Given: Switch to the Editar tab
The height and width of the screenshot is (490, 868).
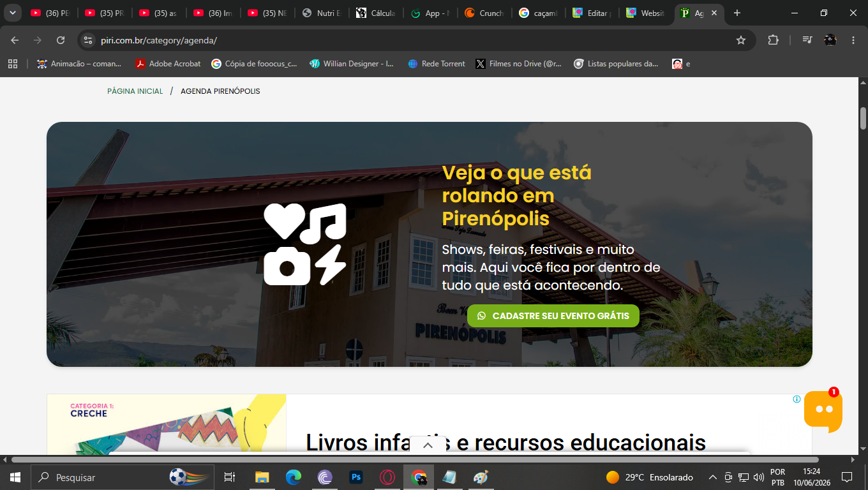Looking at the screenshot, I should 593,13.
